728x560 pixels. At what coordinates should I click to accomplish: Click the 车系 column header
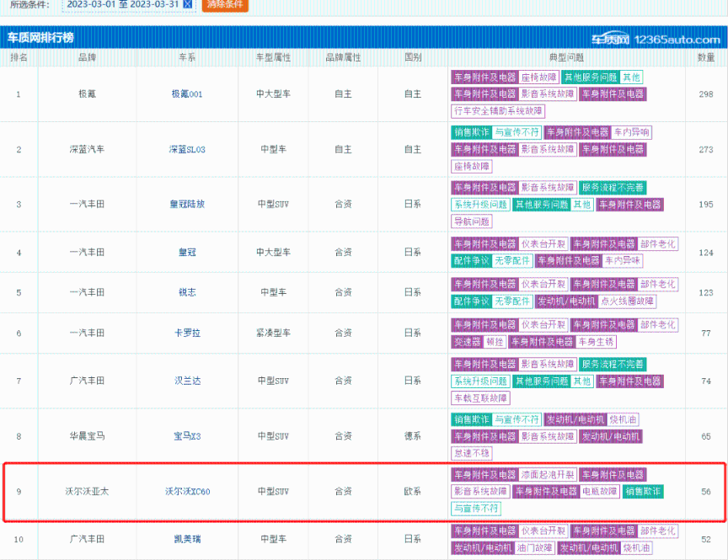coord(187,57)
